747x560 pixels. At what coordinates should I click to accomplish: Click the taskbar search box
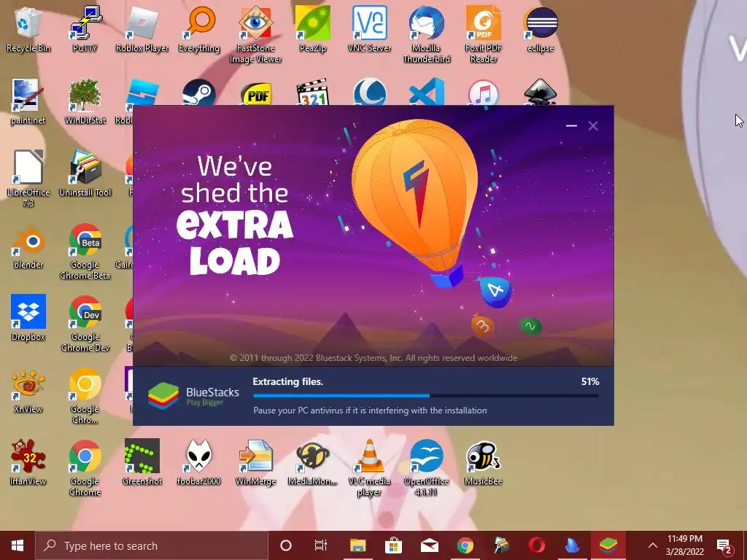[152, 545]
